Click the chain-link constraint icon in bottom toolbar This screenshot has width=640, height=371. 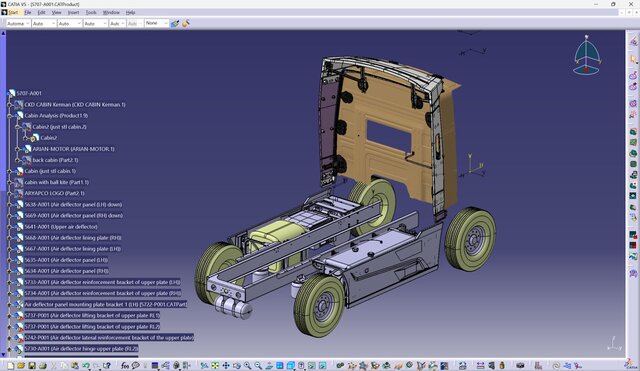pos(340,366)
